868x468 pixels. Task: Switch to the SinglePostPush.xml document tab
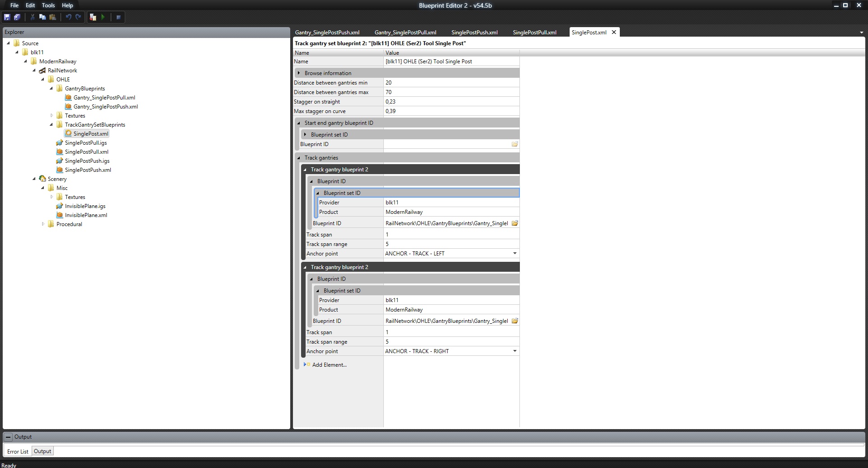[x=475, y=33]
